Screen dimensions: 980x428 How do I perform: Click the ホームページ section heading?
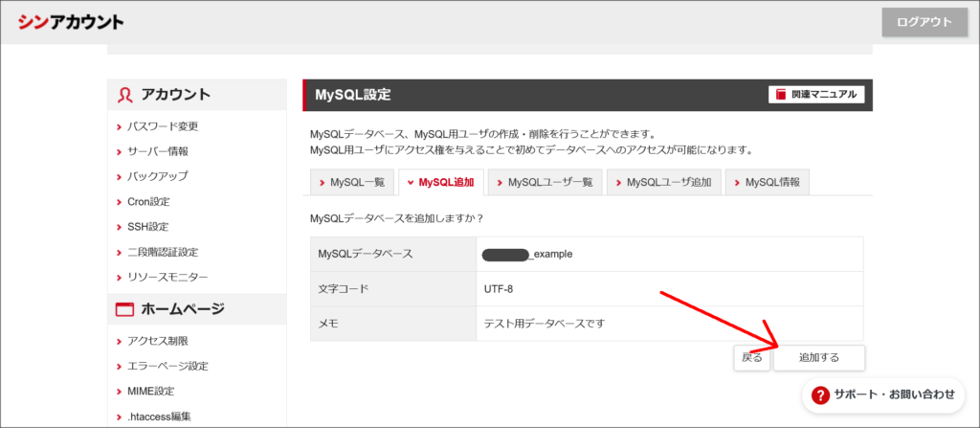pos(183,308)
